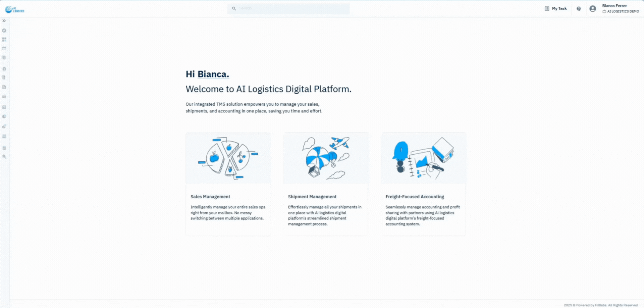This screenshot has width=644, height=308.
Task: Open the Shipment Management card title
Action: tap(312, 197)
